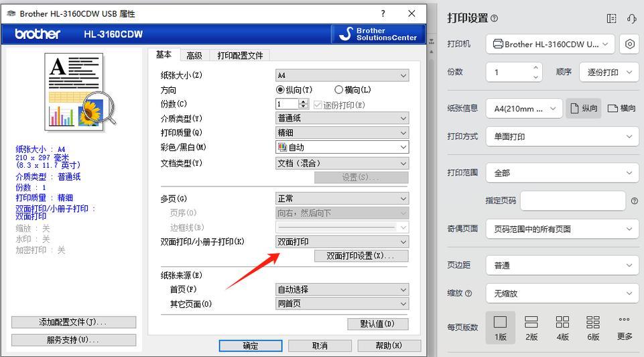
Task: Click 取消 button
Action: (320, 346)
